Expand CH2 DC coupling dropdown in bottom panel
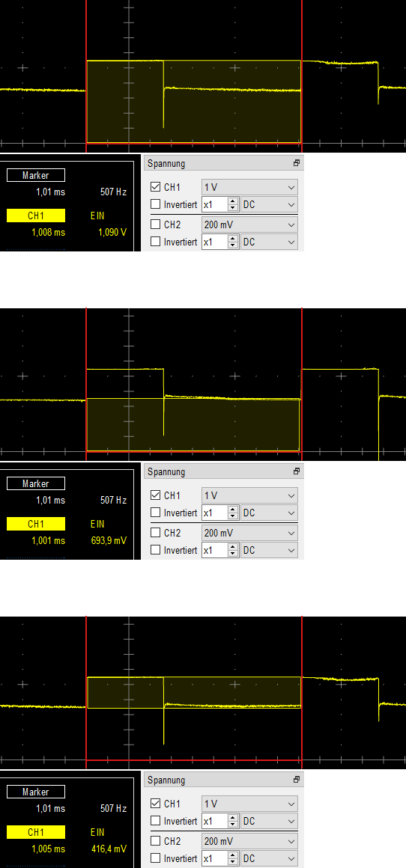 pyautogui.click(x=269, y=858)
